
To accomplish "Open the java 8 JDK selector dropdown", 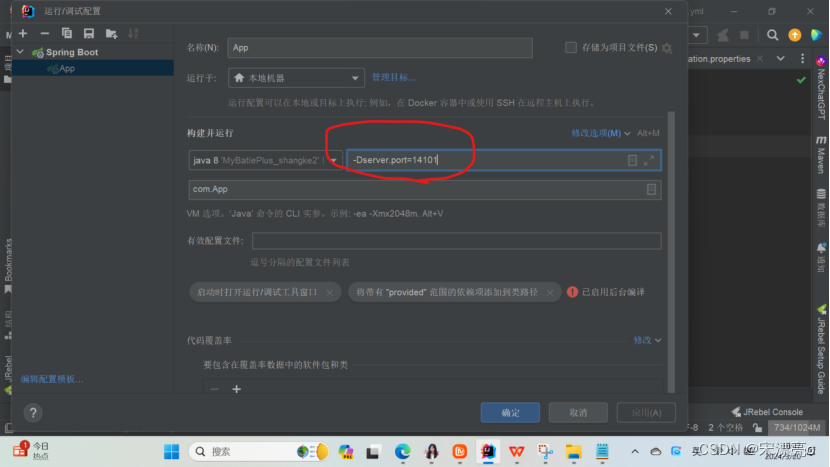I will coord(265,160).
